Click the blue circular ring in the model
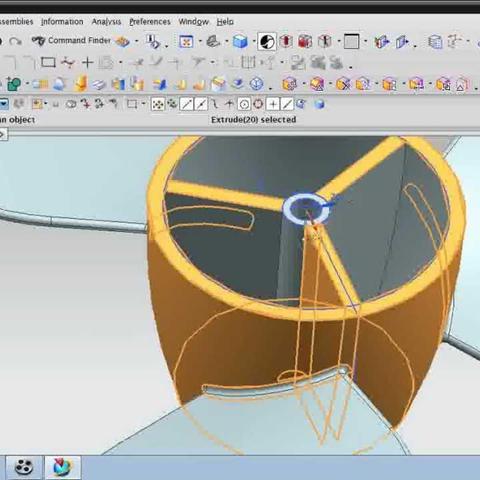The image size is (480, 480). pos(306,208)
